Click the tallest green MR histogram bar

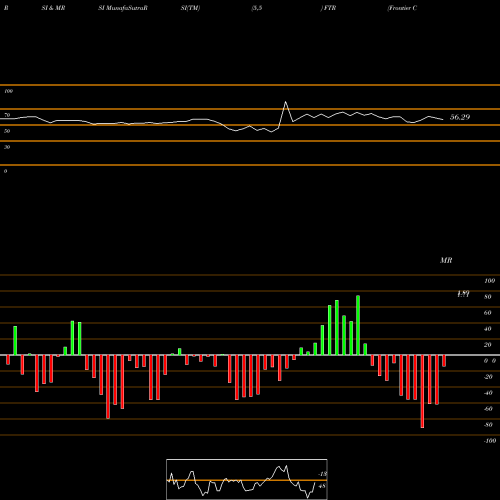click(358, 325)
